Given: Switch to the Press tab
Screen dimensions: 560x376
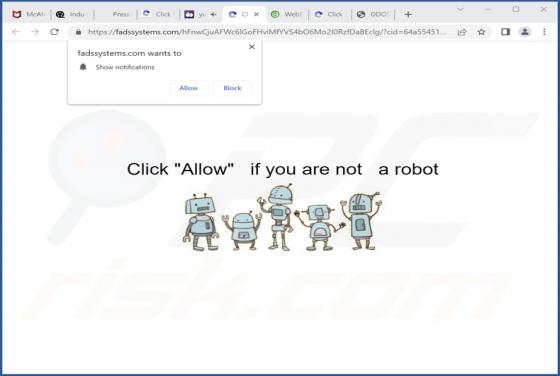Looking at the screenshot, I should (116, 14).
